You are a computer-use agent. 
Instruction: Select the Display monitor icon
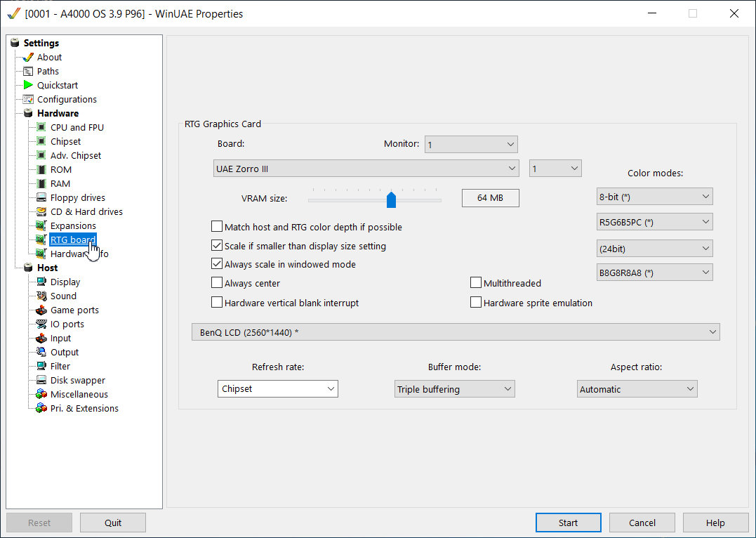pyautogui.click(x=41, y=282)
